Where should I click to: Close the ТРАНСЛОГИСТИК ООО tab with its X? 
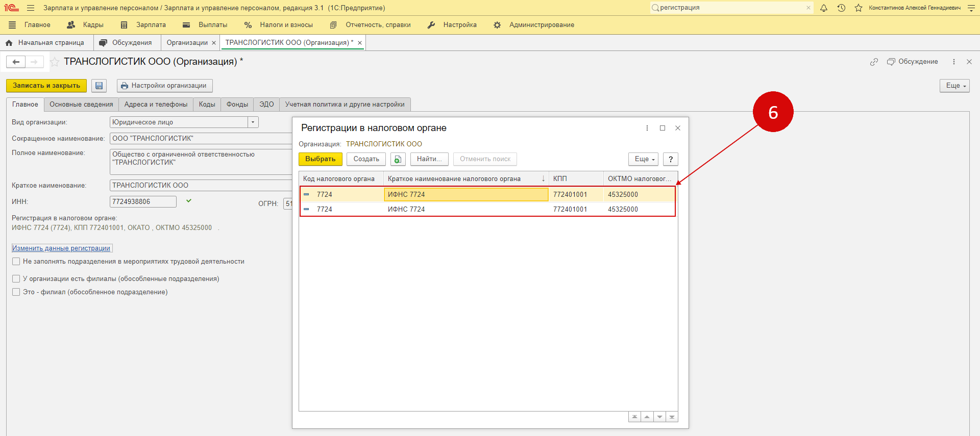pos(360,43)
